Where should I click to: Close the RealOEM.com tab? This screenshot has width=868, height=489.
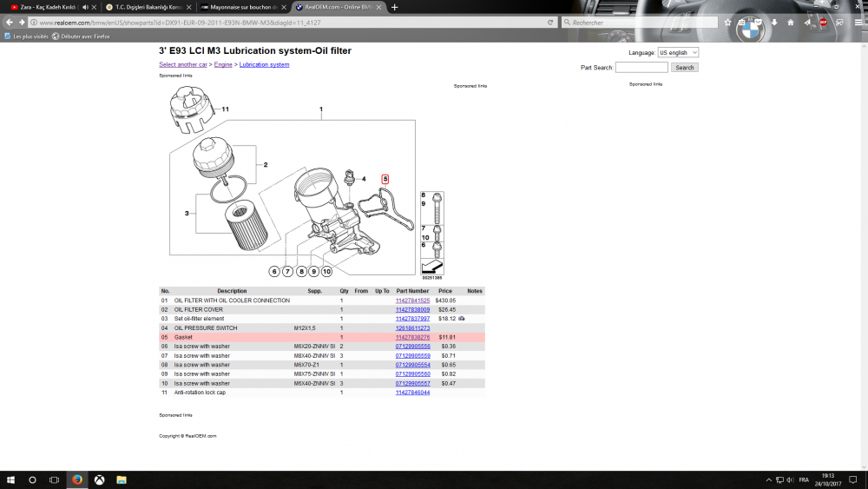(x=379, y=7)
